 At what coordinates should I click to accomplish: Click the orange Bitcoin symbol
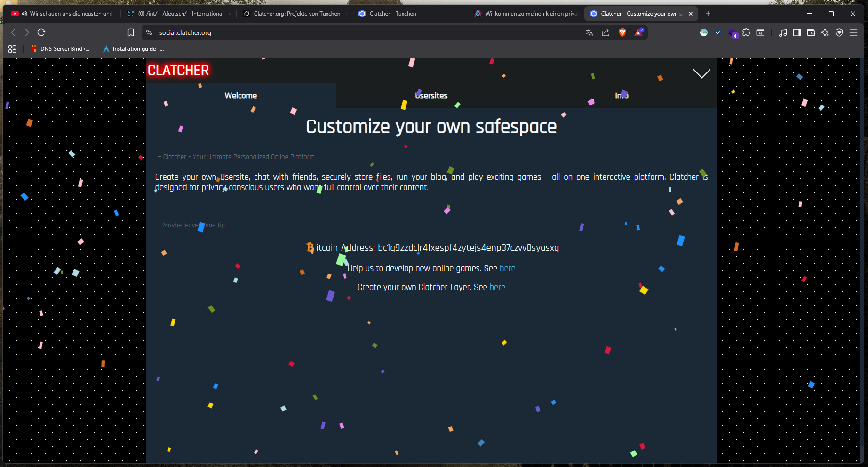tap(310, 248)
